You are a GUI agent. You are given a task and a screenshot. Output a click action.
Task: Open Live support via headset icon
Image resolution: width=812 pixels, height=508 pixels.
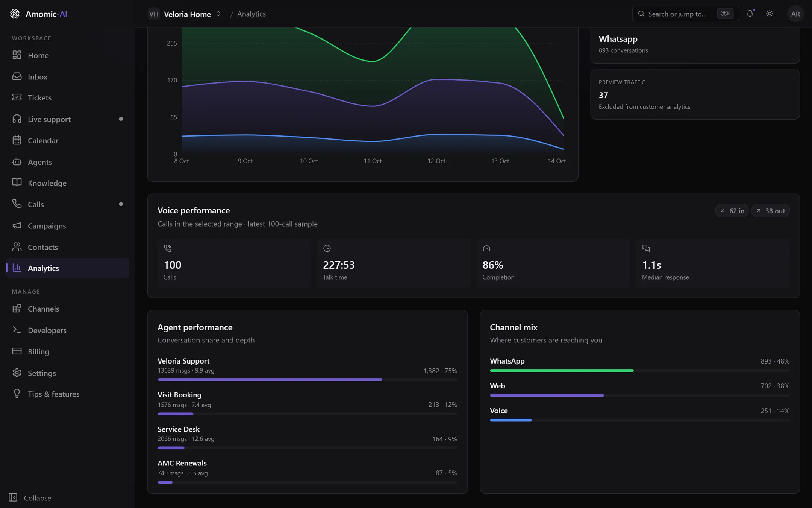pyautogui.click(x=17, y=119)
